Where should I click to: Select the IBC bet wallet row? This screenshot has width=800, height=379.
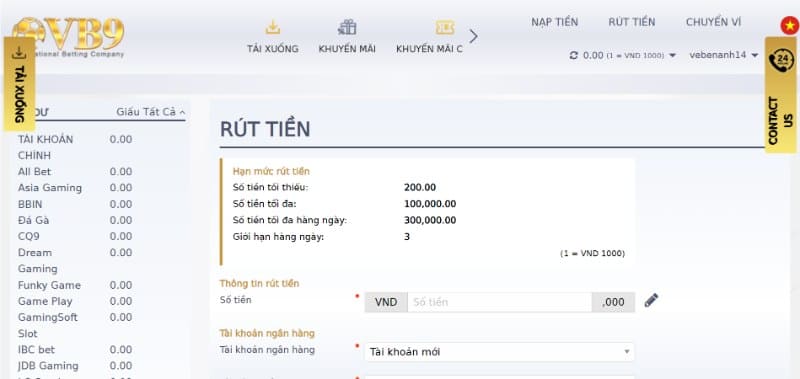click(x=75, y=350)
